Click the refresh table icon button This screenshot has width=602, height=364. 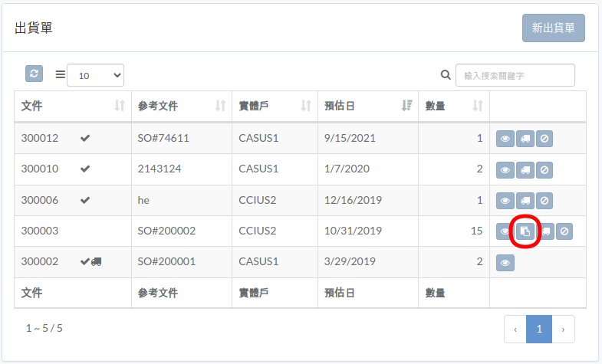pyautogui.click(x=34, y=74)
